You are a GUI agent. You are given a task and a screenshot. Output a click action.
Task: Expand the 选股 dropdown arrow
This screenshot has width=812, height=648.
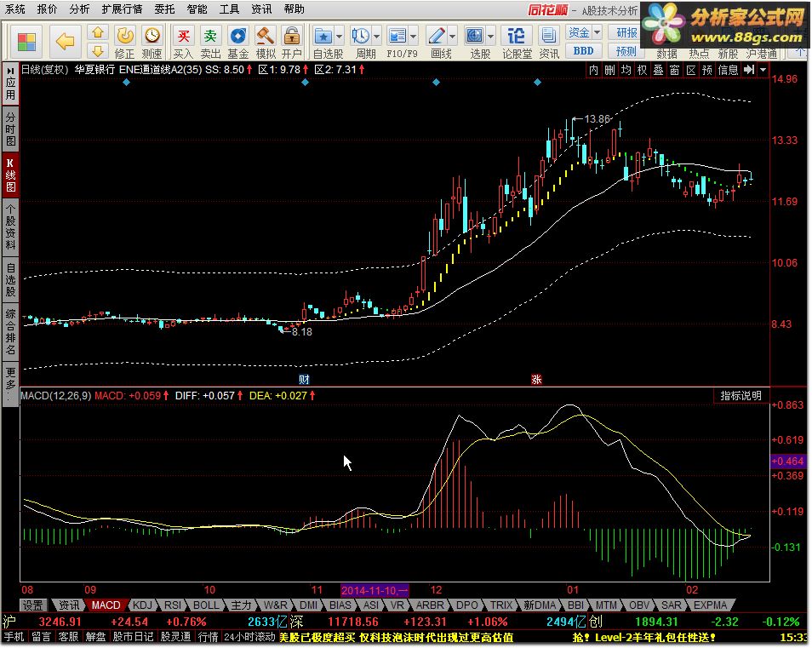coord(490,37)
